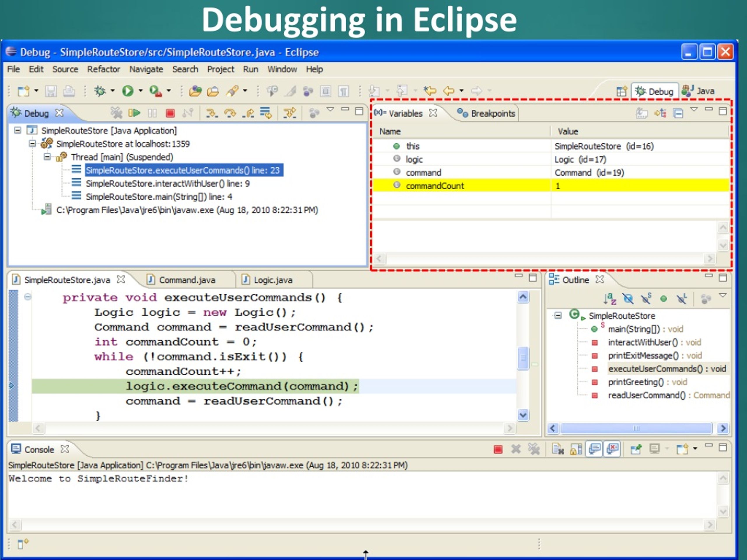Click the Step Over debug icon
This screenshot has height=560, width=747.
point(230,113)
